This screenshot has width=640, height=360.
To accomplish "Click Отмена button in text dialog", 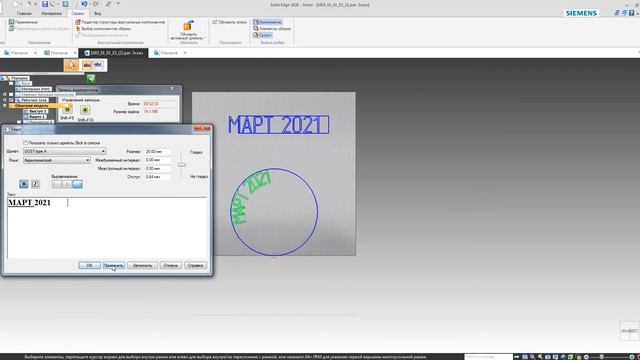I will 171,265.
